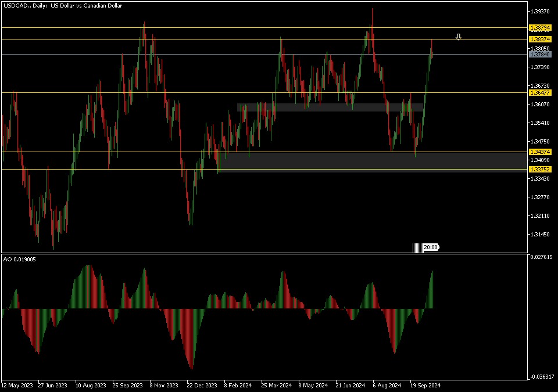Click the 1.34750 price scale value
Image resolution: width=558 pixels, height=392 pixels.
point(540,142)
